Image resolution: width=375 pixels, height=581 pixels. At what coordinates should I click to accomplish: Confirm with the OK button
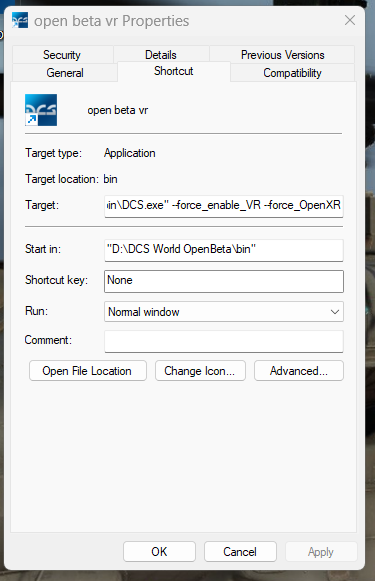tap(159, 551)
